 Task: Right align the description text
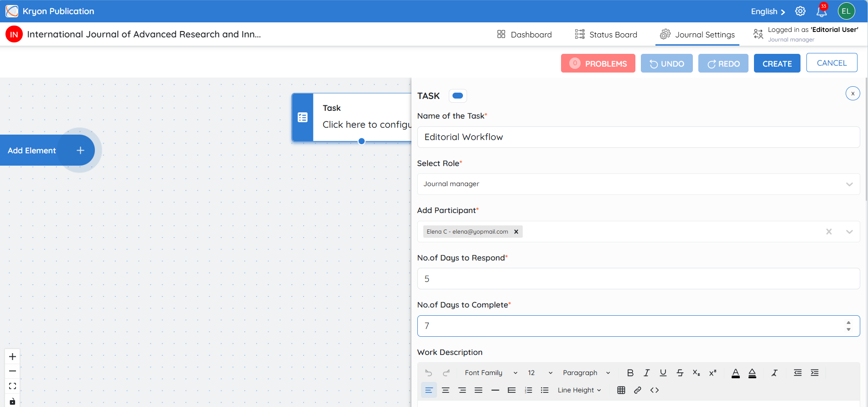click(462, 390)
